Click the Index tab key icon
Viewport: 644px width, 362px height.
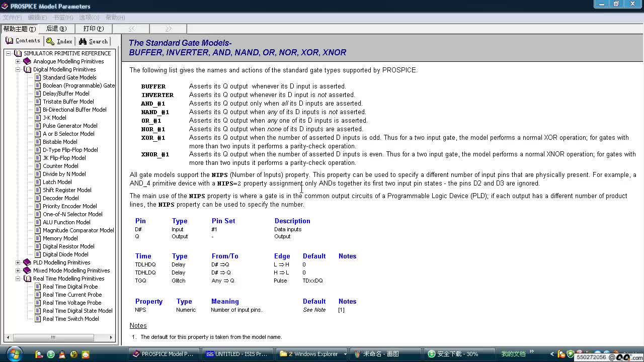coord(50,41)
